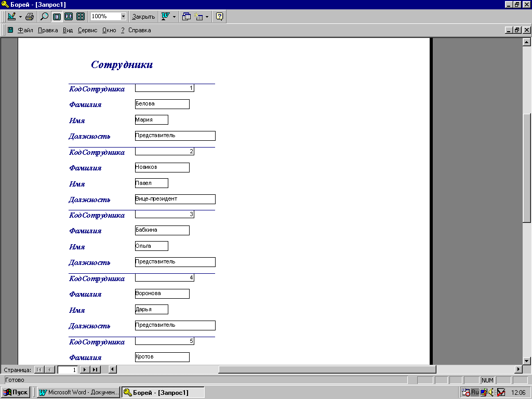Expand the Office Links dropdown arrow
This screenshot has width=532, height=399.
[175, 16]
